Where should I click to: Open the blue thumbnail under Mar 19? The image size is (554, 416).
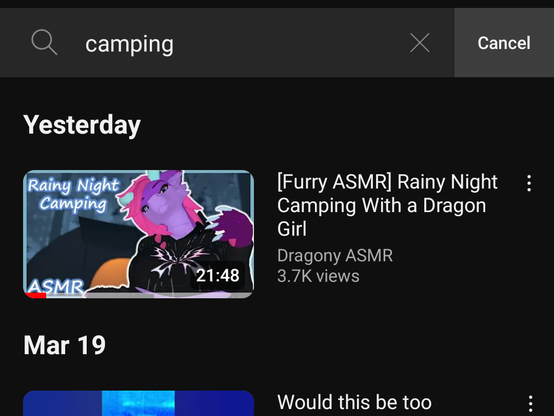coord(138,403)
